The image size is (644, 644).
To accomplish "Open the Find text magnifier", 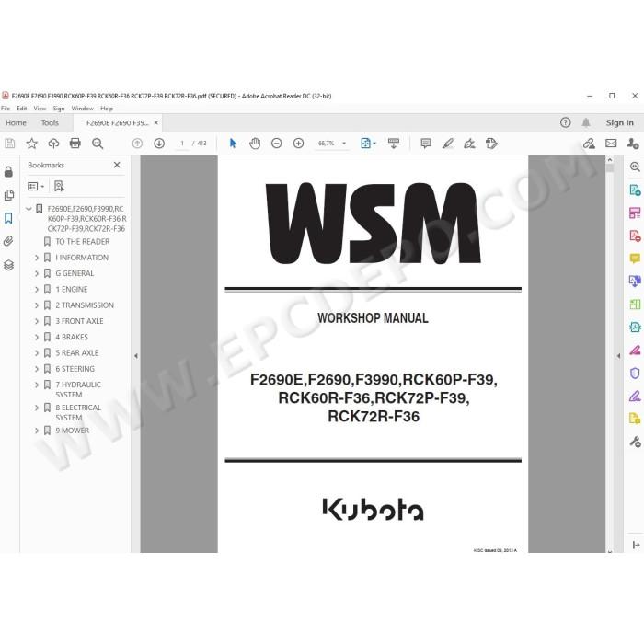I will tap(98, 144).
